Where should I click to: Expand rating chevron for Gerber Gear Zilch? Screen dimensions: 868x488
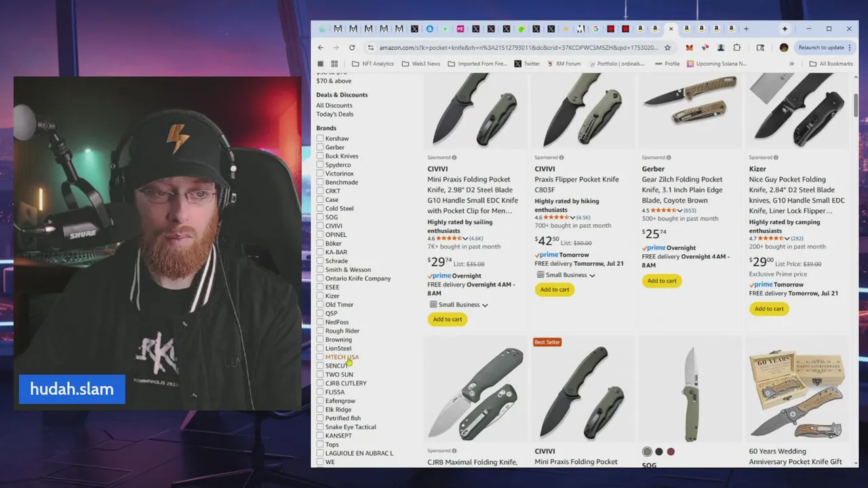679,211
